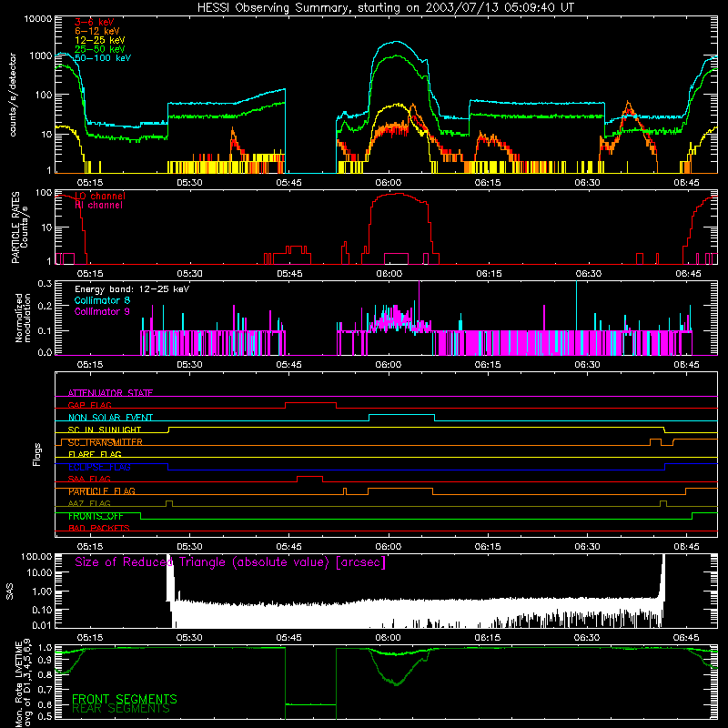
Task: Click the PARTICLE_FLAG label
Action: [102, 491]
